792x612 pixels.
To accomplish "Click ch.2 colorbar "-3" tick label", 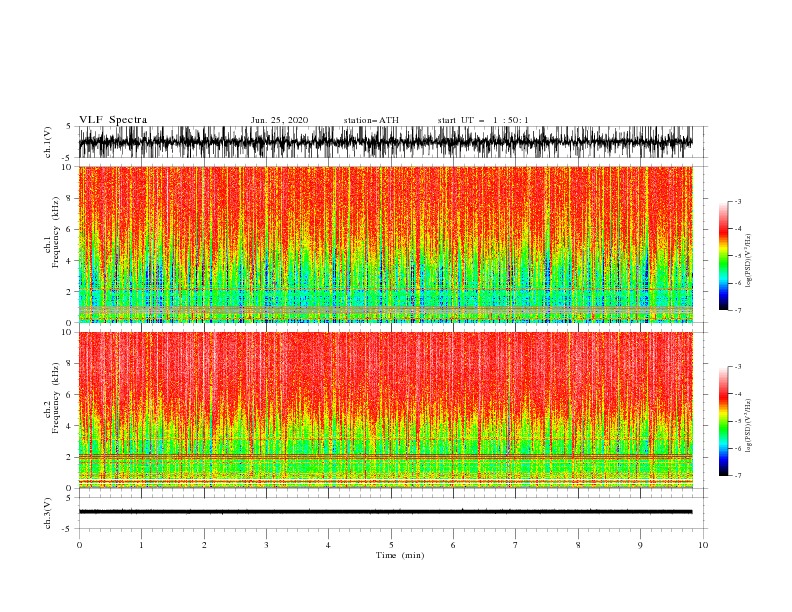I will pyautogui.click(x=737, y=367).
